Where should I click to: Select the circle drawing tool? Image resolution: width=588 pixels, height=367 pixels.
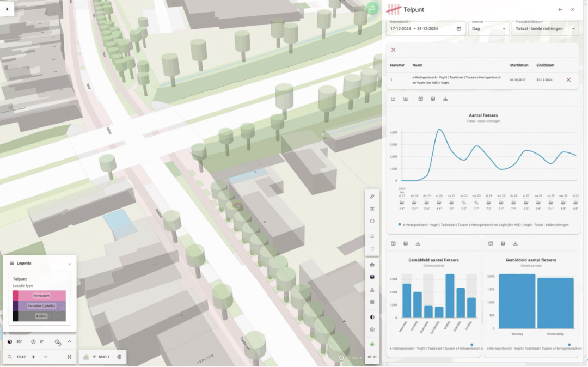pos(372,221)
